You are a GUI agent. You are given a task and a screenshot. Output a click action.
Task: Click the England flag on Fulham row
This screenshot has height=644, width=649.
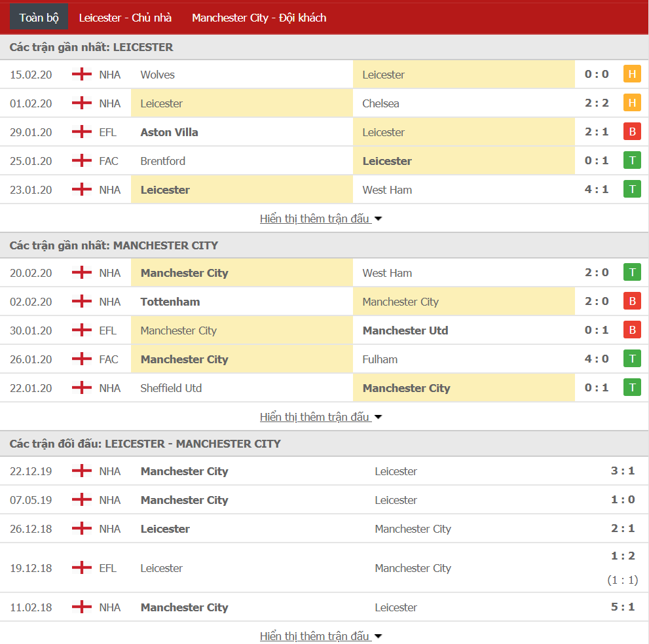(82, 359)
